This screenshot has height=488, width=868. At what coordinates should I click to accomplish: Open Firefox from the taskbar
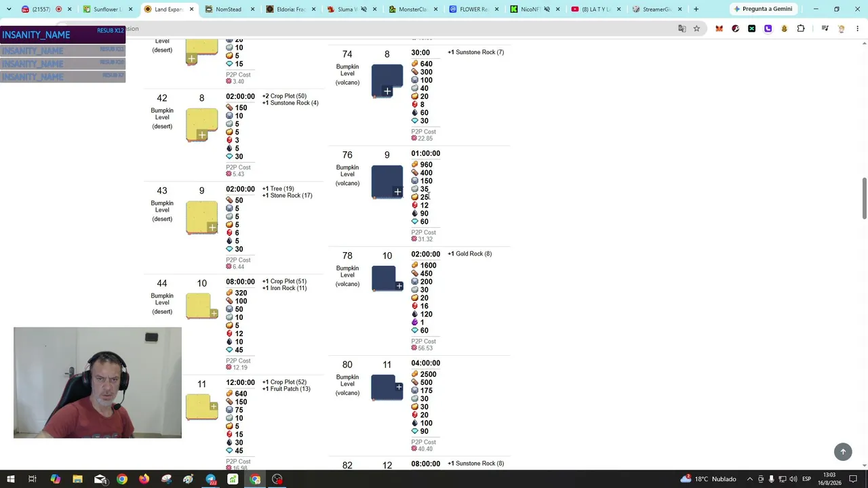pyautogui.click(x=144, y=479)
